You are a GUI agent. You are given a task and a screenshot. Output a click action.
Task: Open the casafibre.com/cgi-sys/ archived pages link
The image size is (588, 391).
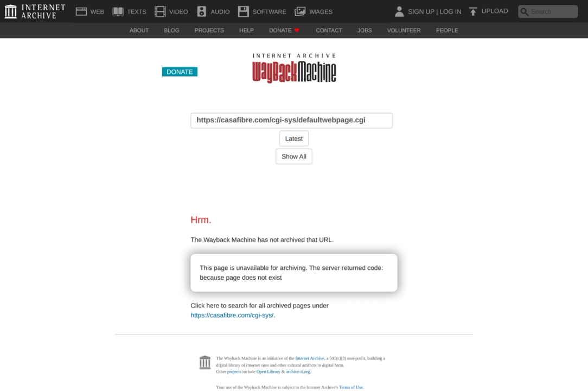232,315
